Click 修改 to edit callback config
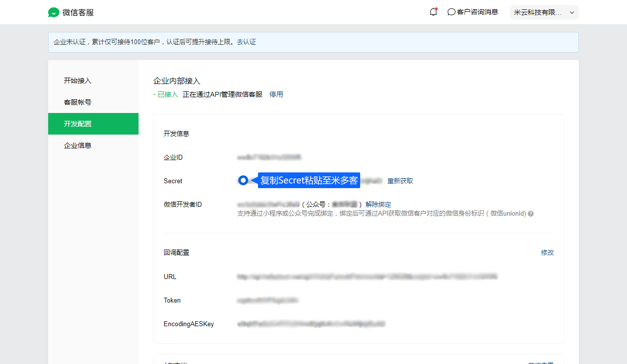This screenshot has width=627, height=364. [547, 252]
